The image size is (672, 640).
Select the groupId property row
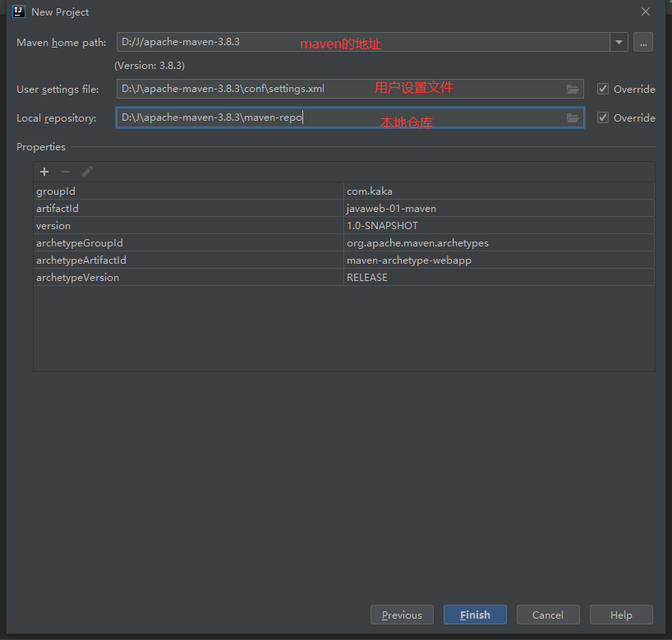click(343, 191)
